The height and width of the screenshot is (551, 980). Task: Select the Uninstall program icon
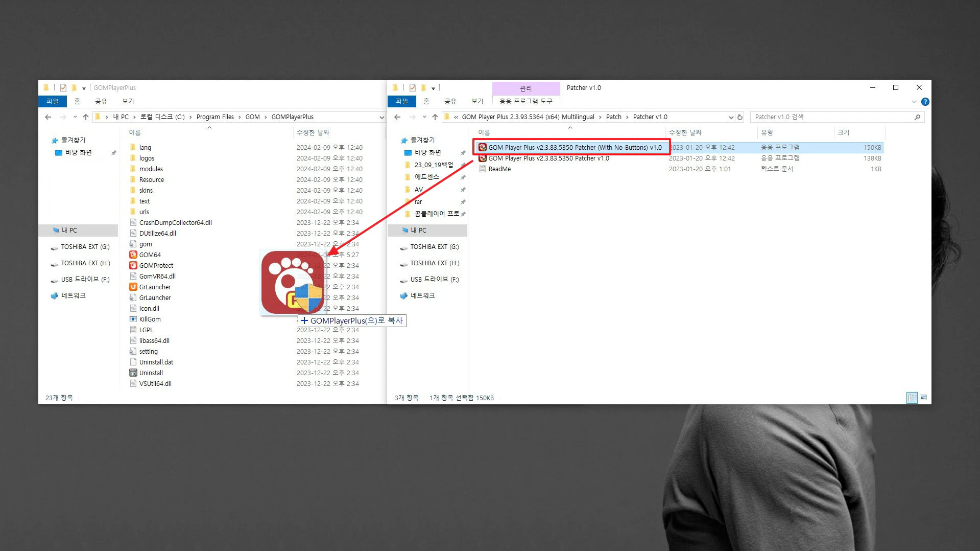[x=133, y=373]
